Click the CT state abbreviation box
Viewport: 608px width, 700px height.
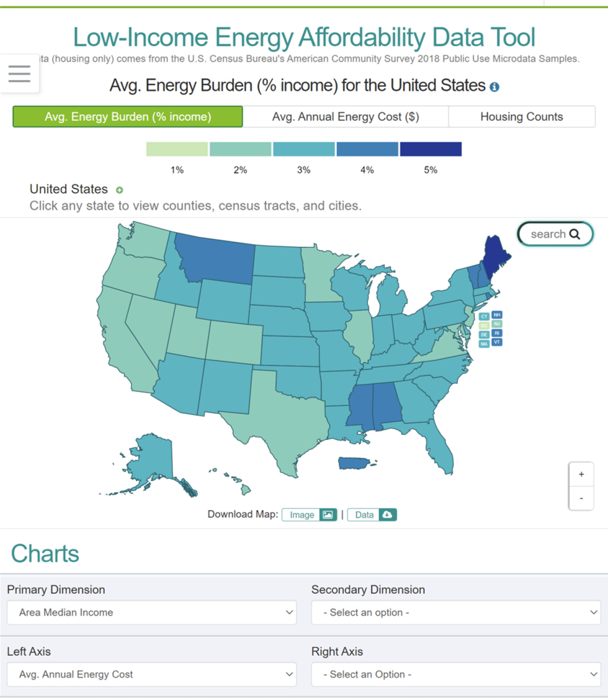pos(485,316)
